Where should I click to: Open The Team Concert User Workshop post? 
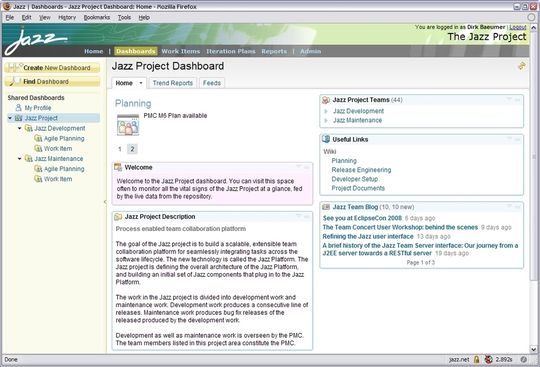click(400, 227)
